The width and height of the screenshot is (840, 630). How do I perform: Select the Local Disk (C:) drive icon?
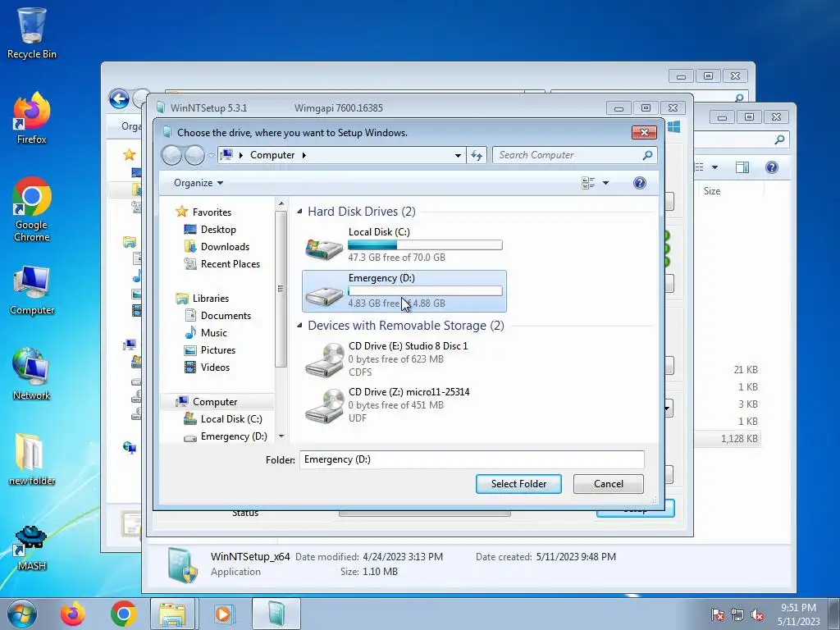coord(324,249)
